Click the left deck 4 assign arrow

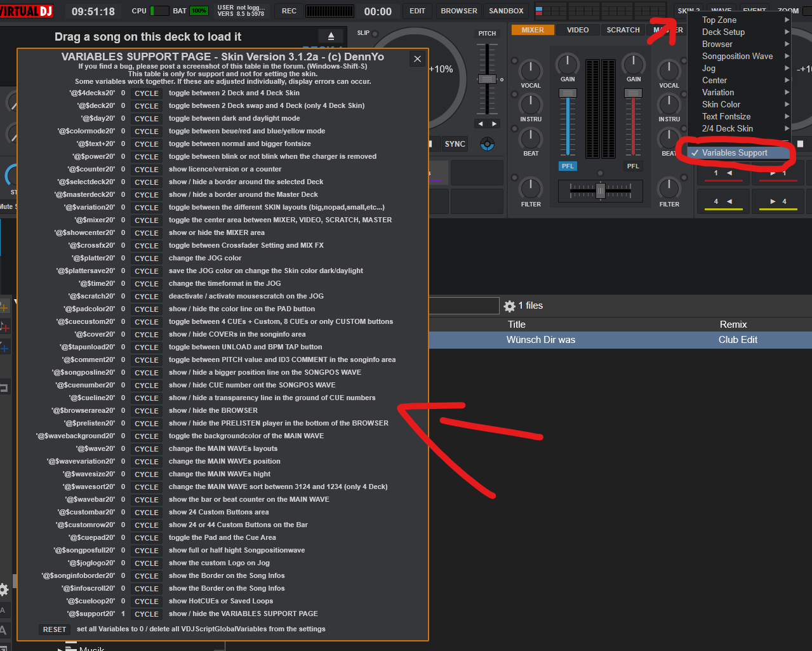tap(722, 202)
